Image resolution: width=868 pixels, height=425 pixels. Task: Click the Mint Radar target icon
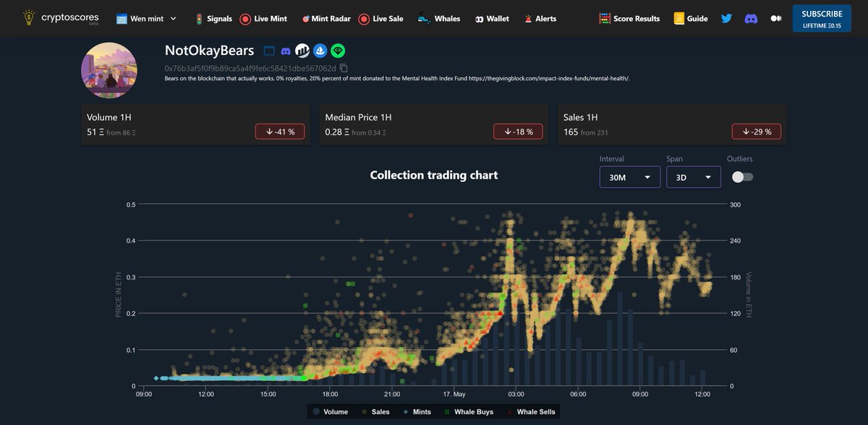pos(305,19)
